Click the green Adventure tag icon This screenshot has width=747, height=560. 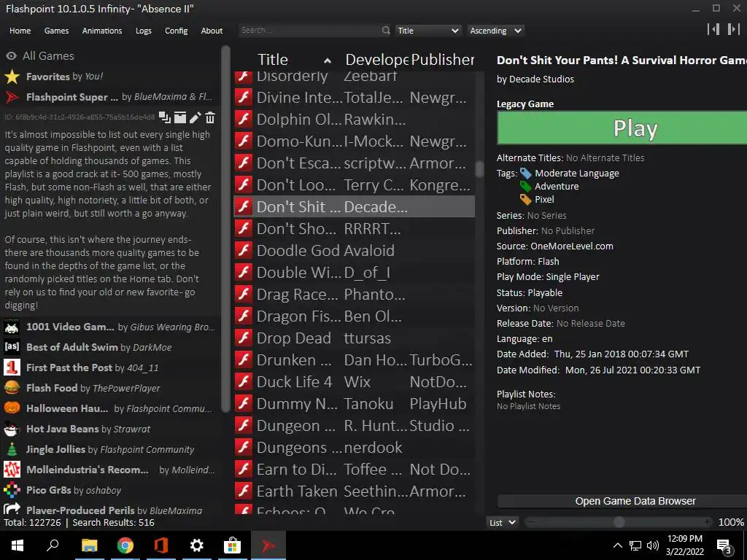coord(525,186)
